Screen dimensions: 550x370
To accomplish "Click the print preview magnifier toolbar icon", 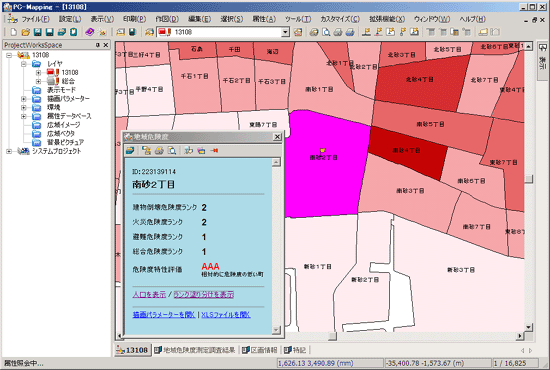I will [x=326, y=32].
